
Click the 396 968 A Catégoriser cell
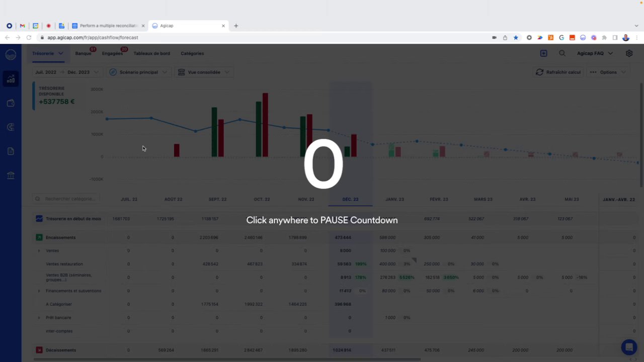[x=343, y=304]
